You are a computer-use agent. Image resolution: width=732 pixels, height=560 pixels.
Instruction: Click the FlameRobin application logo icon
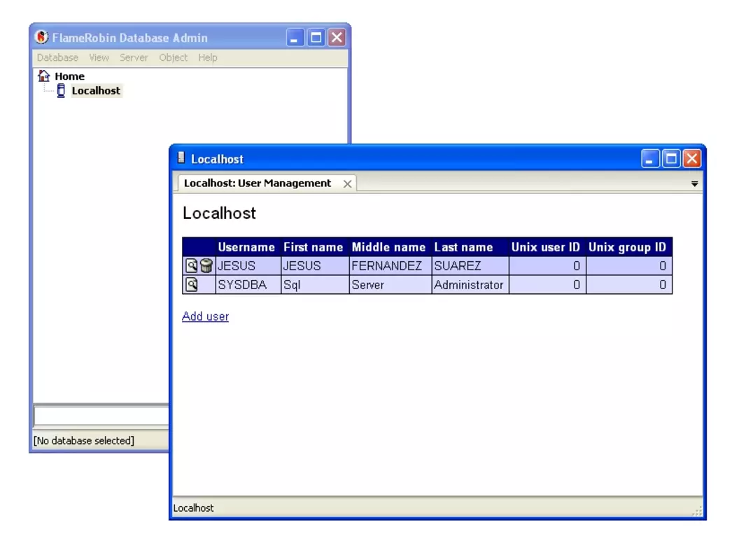(x=41, y=37)
